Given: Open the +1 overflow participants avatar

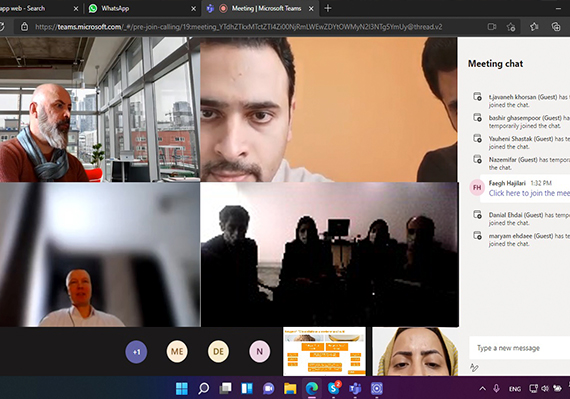Looking at the screenshot, I should coord(136,351).
